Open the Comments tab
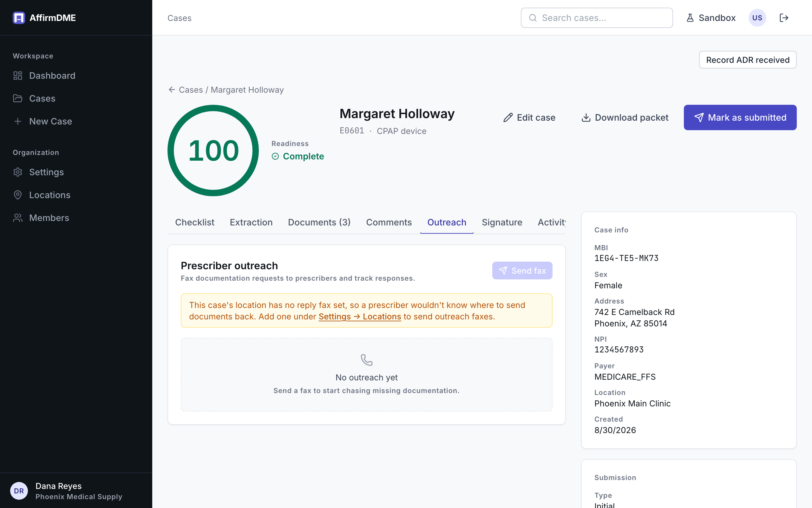The image size is (812, 508). [389, 223]
